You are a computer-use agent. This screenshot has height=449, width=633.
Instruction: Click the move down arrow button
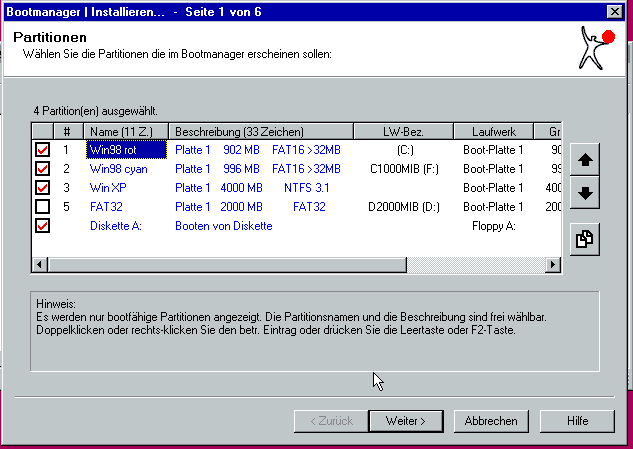coord(584,193)
